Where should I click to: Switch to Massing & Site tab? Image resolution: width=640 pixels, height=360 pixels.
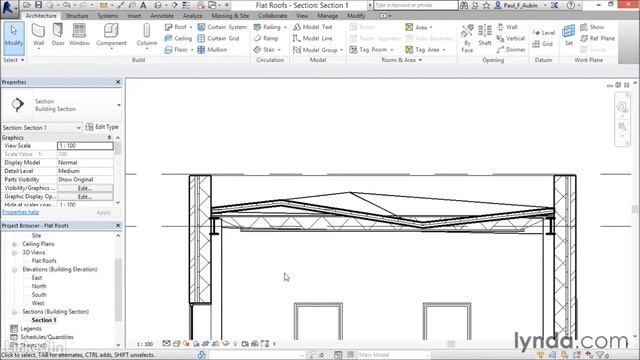230,16
